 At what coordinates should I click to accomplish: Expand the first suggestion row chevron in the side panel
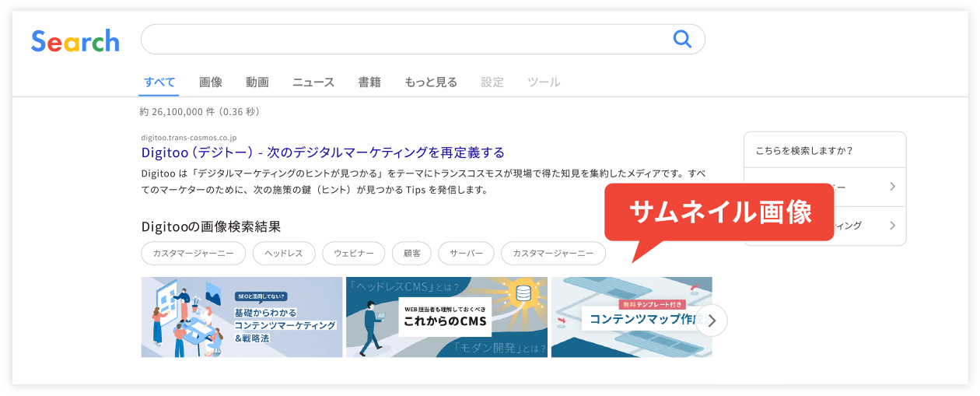tap(893, 187)
